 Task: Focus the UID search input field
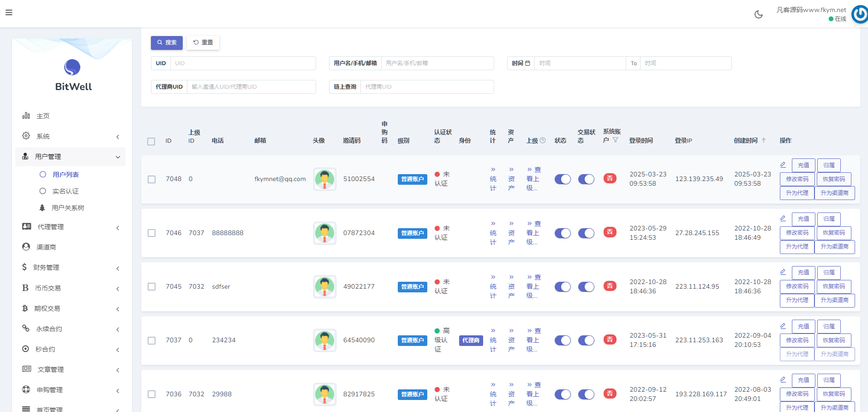tap(243, 63)
